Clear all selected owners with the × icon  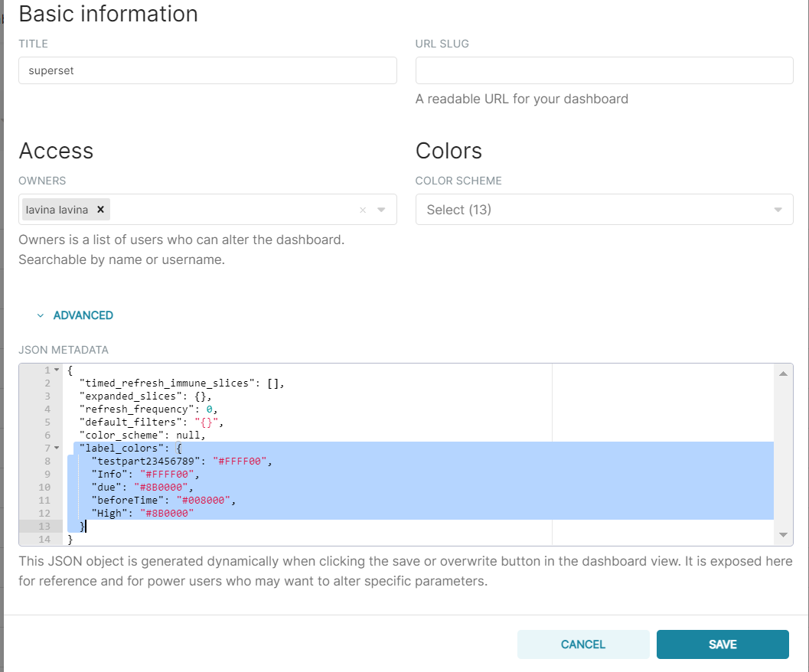pyautogui.click(x=363, y=209)
